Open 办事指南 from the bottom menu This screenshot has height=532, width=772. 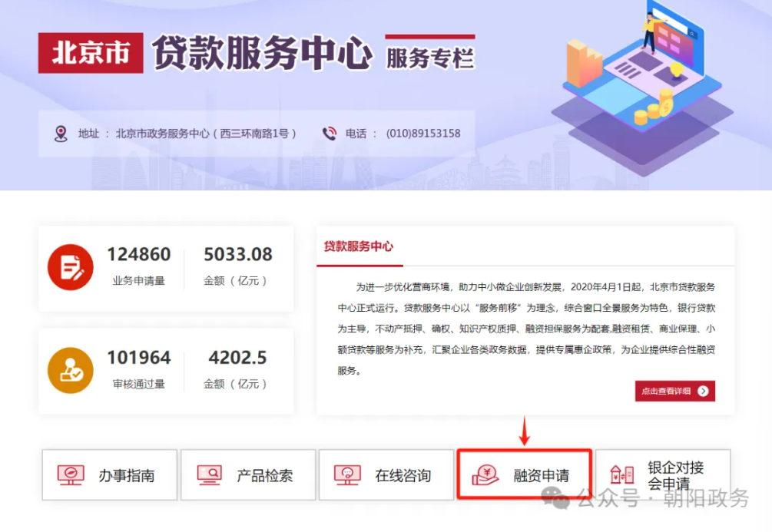[110, 474]
